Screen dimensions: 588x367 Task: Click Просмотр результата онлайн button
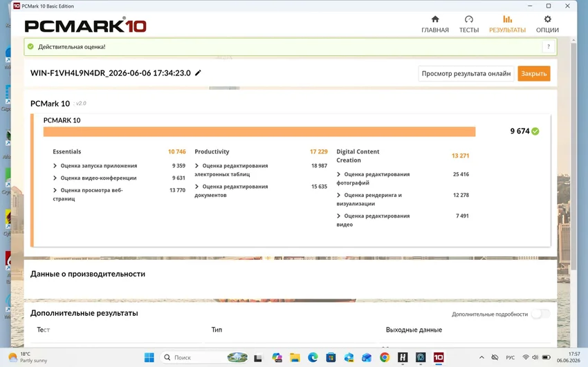(x=466, y=74)
